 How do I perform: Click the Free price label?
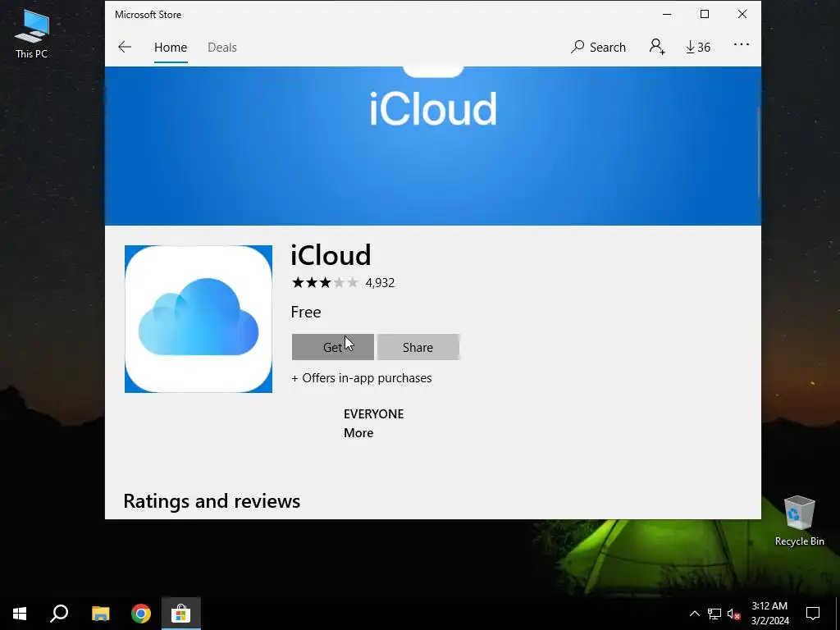tap(306, 312)
